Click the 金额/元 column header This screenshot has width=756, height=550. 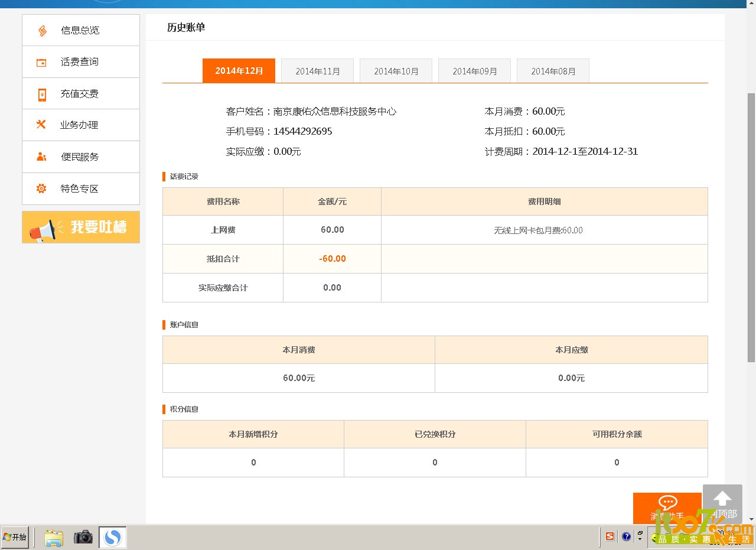(x=333, y=201)
